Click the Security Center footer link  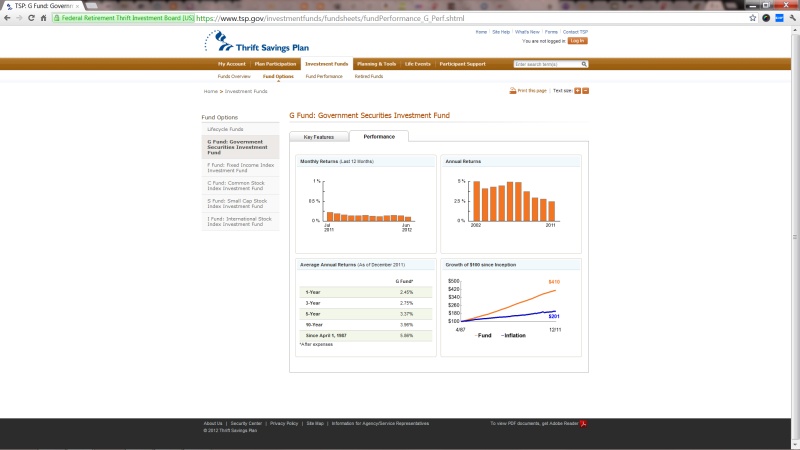click(x=246, y=423)
